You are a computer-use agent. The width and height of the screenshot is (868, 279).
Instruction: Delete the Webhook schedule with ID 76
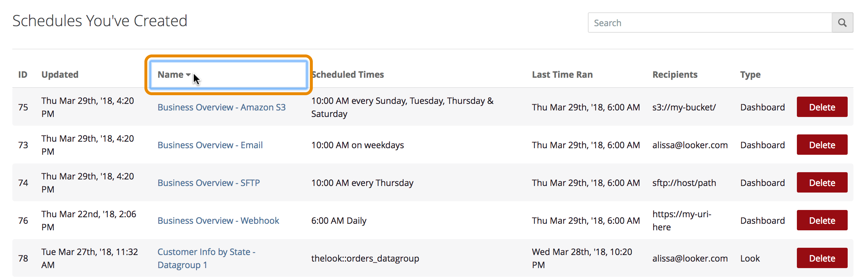point(822,221)
